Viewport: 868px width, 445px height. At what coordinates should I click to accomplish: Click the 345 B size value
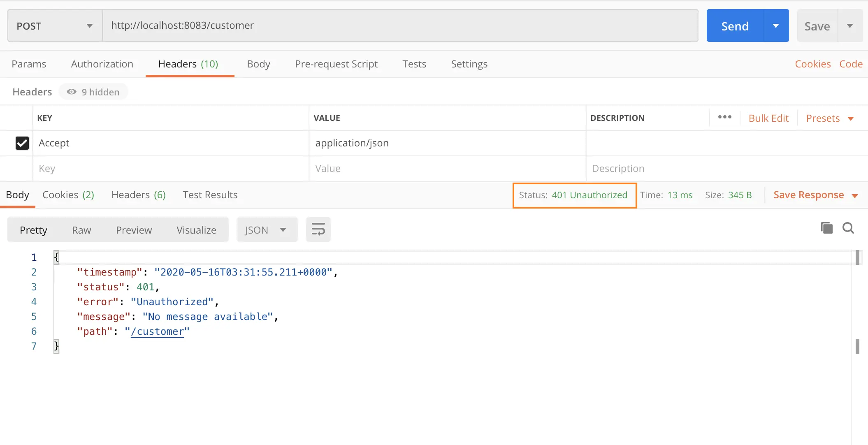click(x=740, y=195)
